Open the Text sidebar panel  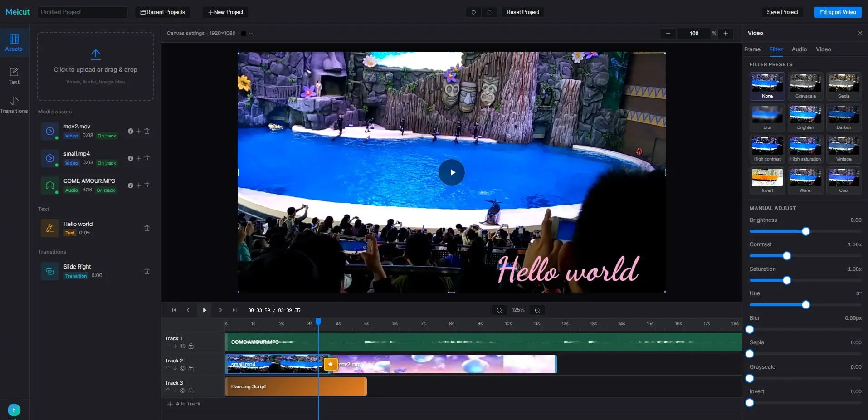(x=14, y=76)
